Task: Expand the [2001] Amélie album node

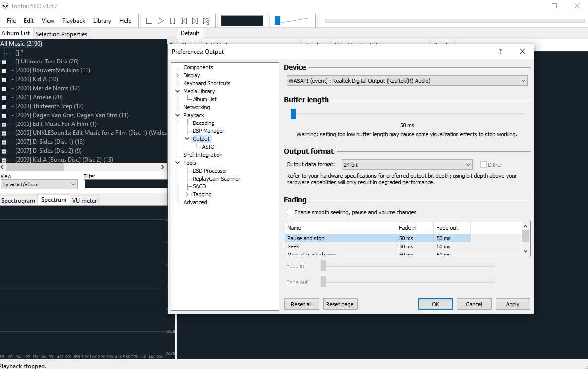Action: point(4,98)
